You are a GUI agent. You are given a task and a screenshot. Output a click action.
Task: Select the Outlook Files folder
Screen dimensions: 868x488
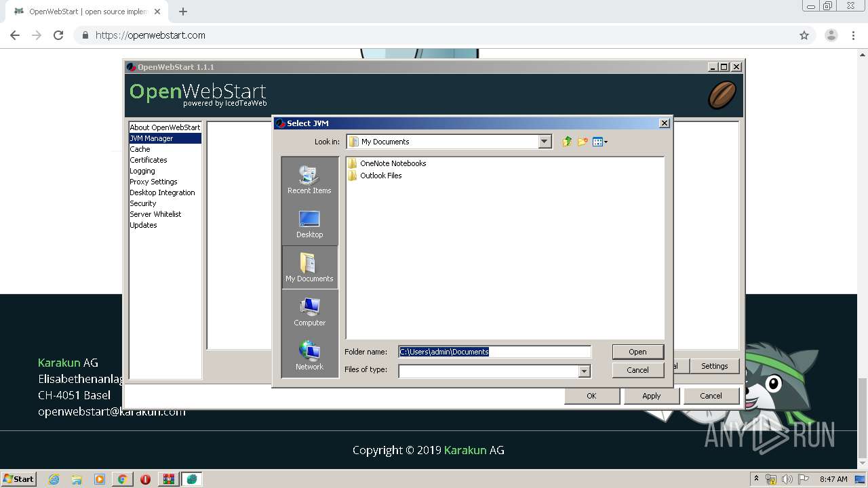tap(374, 176)
